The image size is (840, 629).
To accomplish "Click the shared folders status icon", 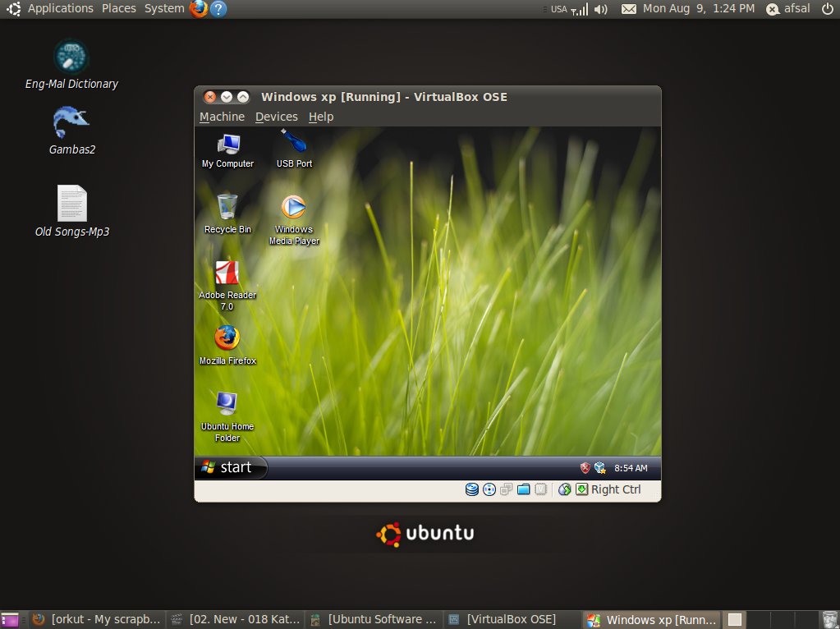I will 523,489.
